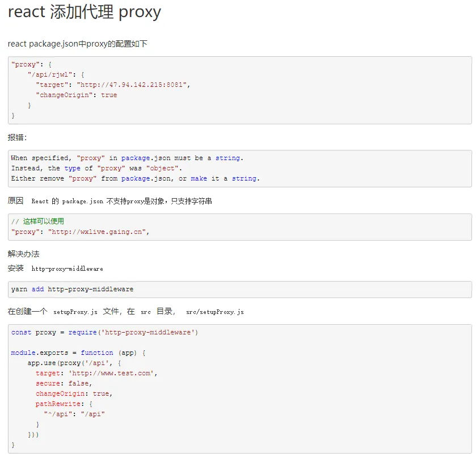Click the "When specified" error message line

(127, 158)
